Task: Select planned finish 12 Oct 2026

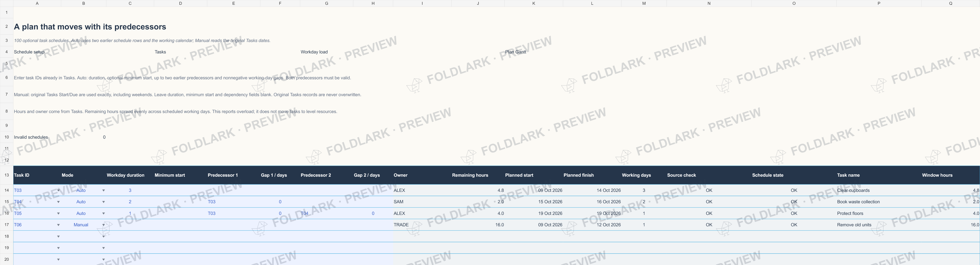Action: pyautogui.click(x=592, y=225)
